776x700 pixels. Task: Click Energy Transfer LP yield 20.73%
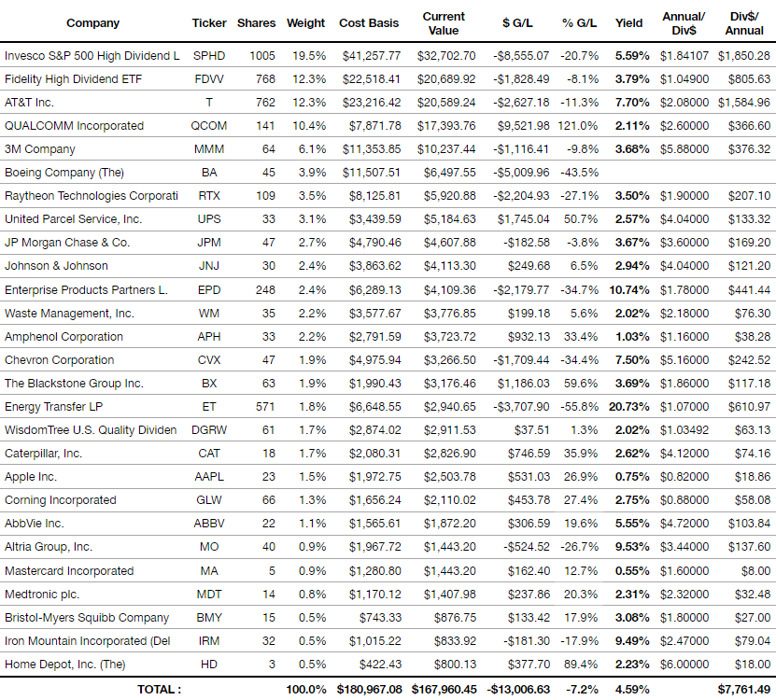point(629,407)
